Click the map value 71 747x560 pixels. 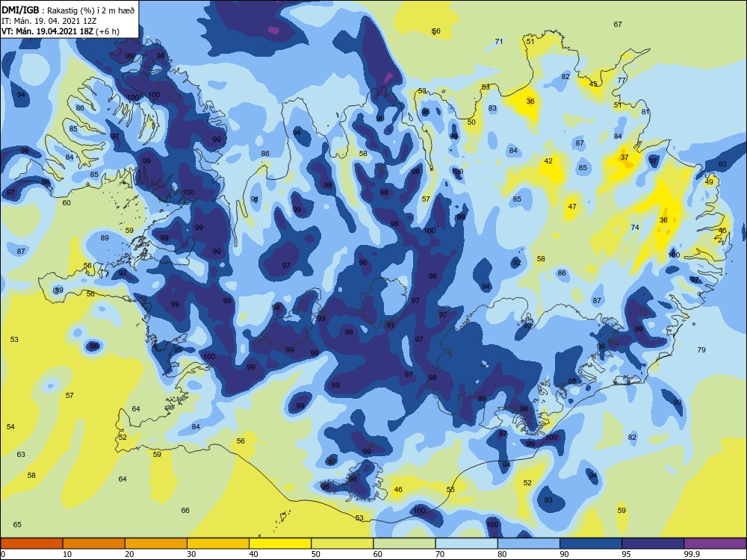[499, 41]
